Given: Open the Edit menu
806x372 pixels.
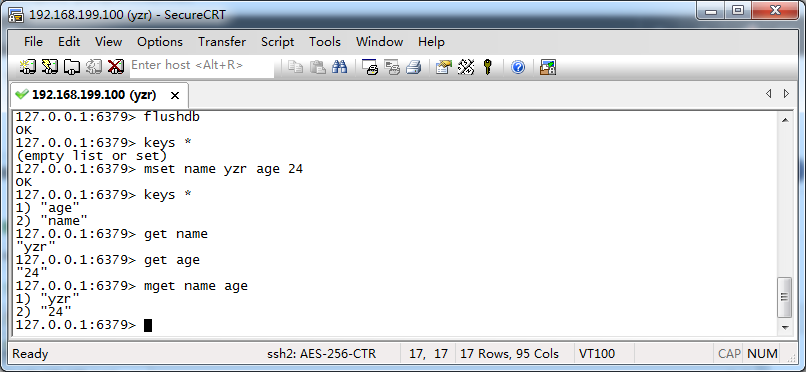Looking at the screenshot, I should coord(69,42).
